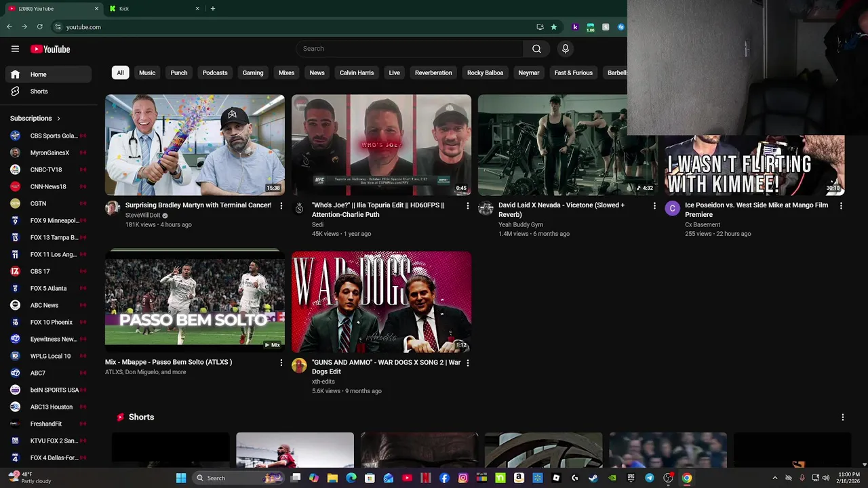868x488 pixels.
Task: Open the Shazam browser extension
Action: click(x=620, y=27)
